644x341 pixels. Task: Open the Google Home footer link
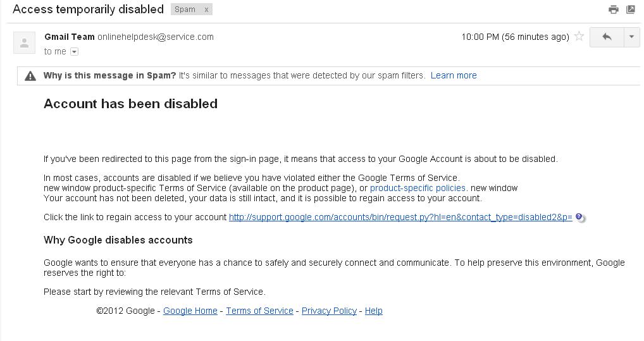190,311
